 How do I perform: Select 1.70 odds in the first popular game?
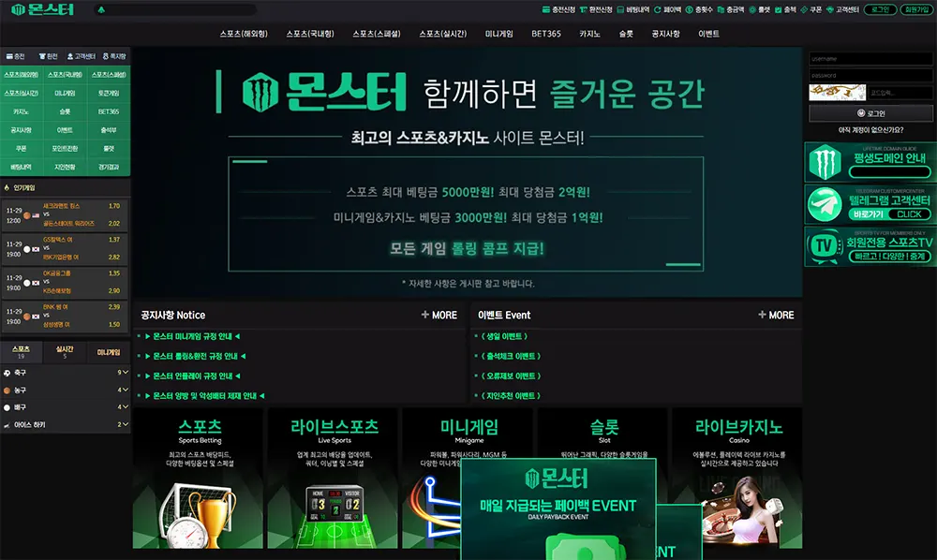(114, 206)
